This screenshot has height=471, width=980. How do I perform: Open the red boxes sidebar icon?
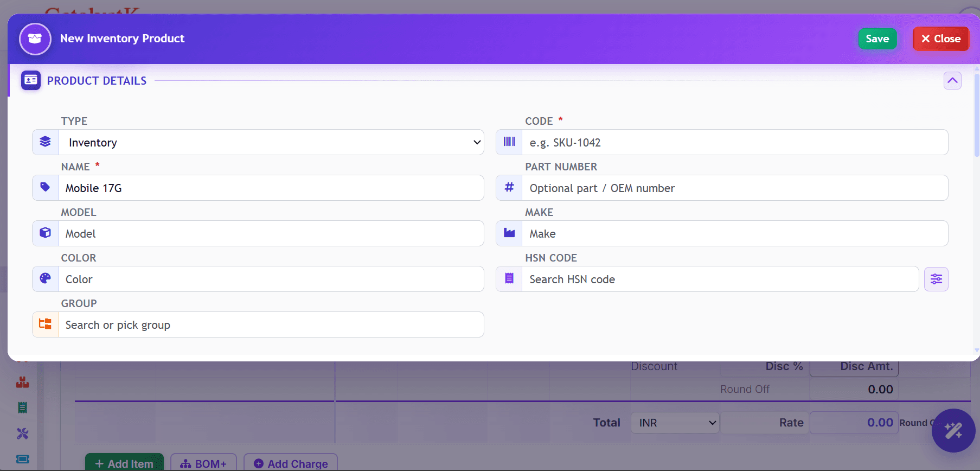(x=22, y=383)
